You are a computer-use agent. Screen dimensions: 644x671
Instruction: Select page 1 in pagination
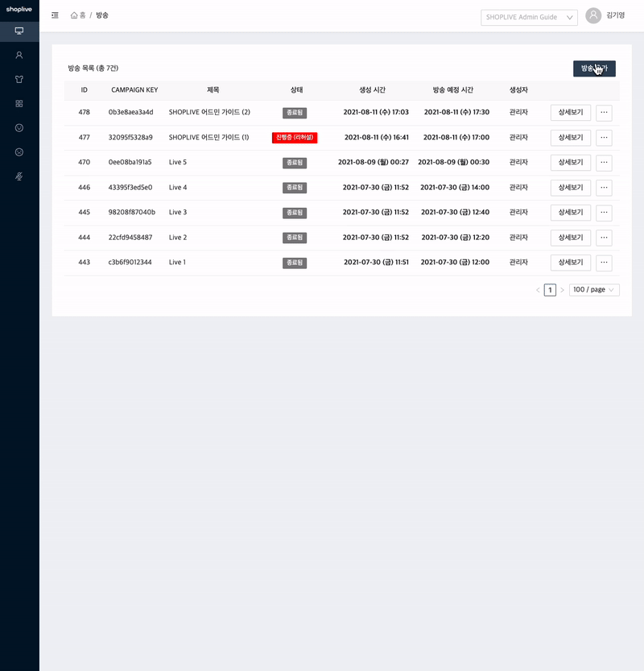(x=550, y=290)
